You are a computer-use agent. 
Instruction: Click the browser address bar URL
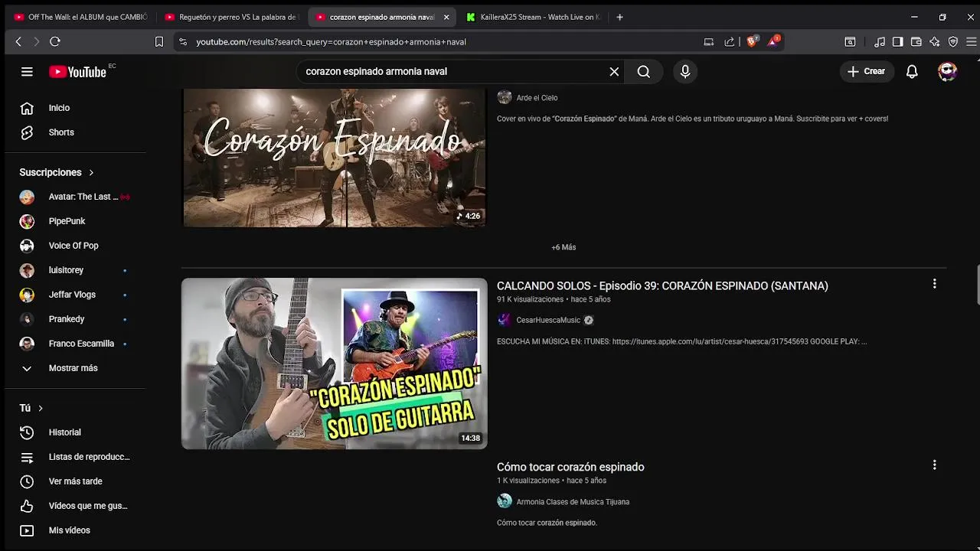click(331, 42)
